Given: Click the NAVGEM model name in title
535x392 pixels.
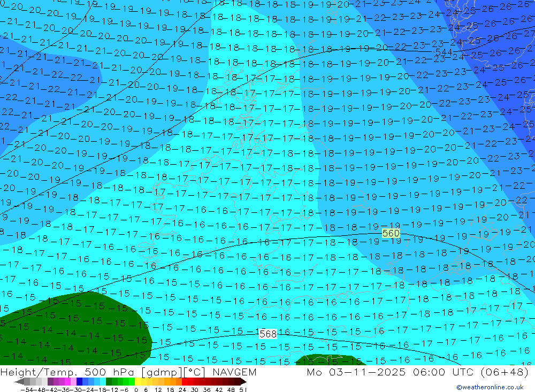Looking at the screenshot, I should (x=234, y=372).
